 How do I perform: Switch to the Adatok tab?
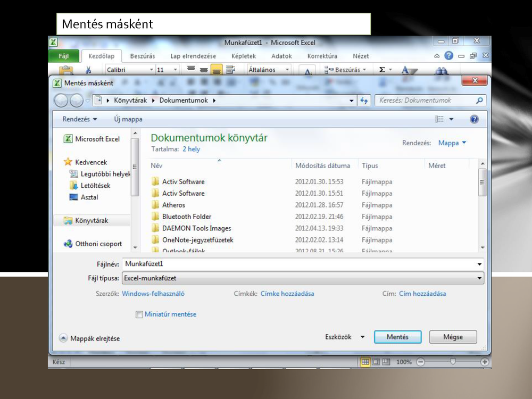pyautogui.click(x=281, y=56)
